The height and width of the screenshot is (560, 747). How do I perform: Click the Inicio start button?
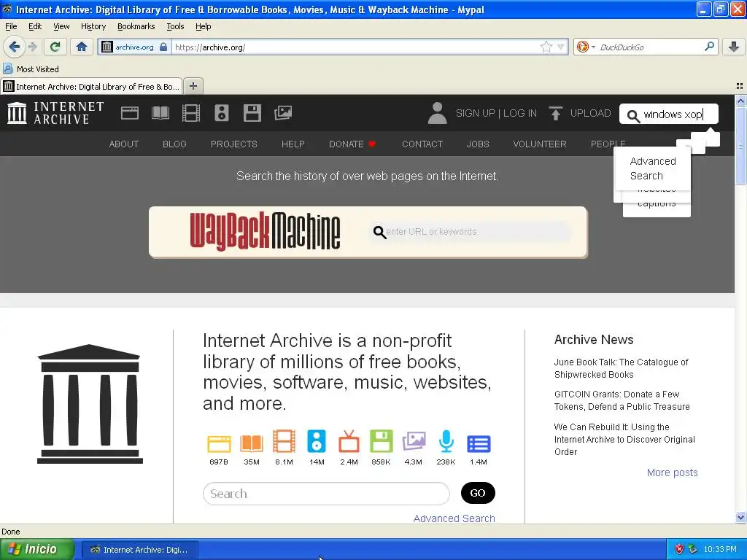37,549
